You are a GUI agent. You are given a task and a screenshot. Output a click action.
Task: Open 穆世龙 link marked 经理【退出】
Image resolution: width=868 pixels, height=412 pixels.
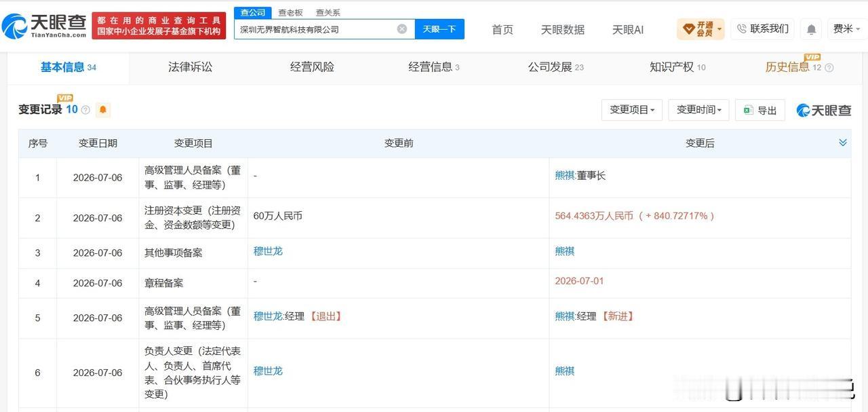click(268, 316)
